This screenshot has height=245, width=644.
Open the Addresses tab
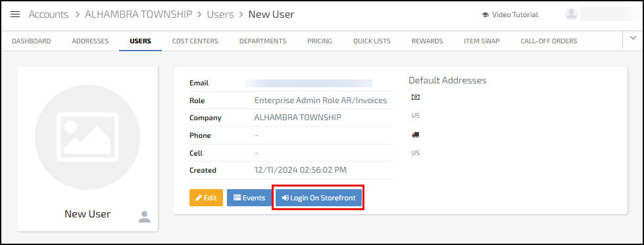[90, 41]
